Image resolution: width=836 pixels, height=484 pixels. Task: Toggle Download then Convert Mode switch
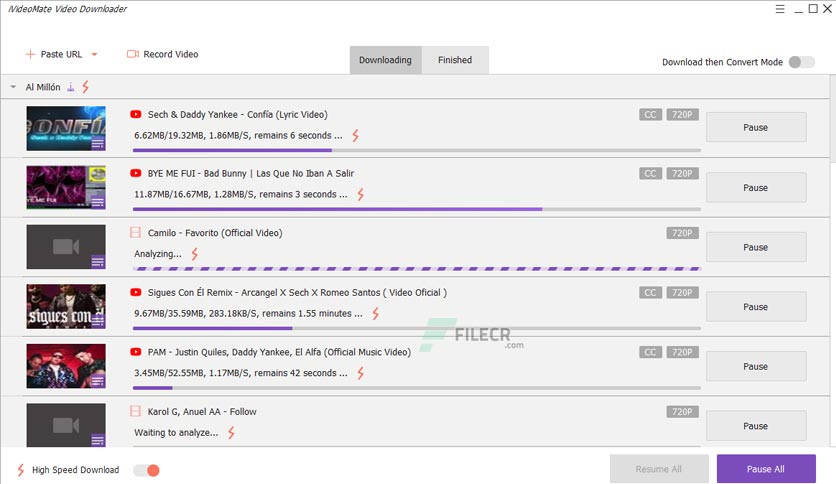pos(801,62)
